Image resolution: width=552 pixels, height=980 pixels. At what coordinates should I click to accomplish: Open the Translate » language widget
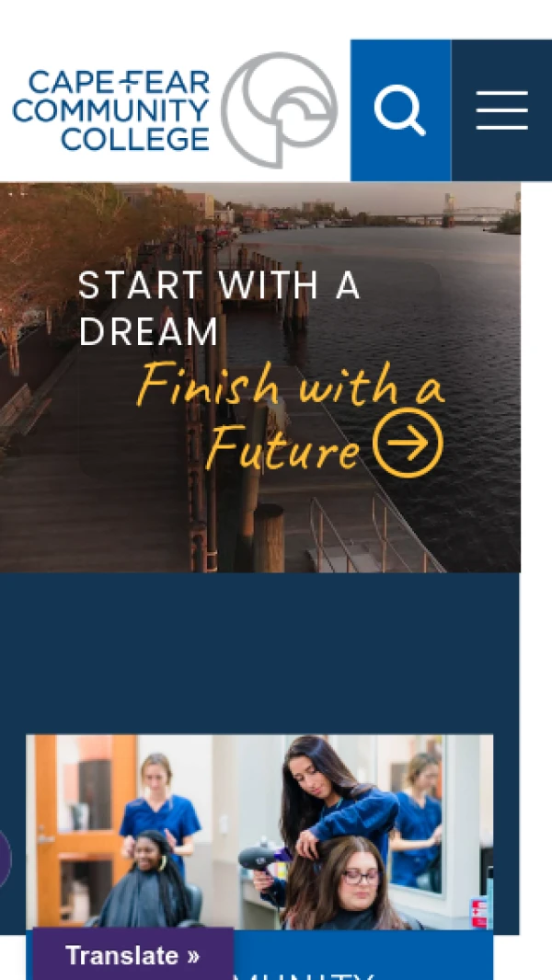point(133,955)
